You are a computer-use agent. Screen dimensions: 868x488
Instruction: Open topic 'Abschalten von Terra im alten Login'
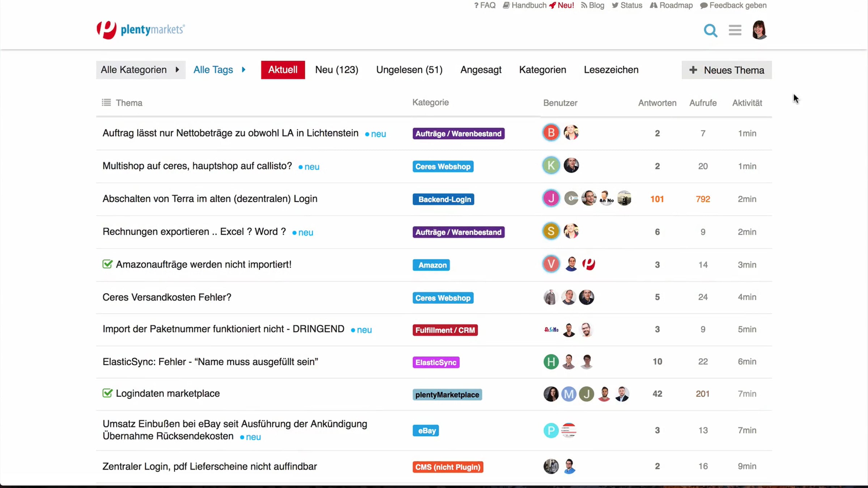[x=210, y=199]
